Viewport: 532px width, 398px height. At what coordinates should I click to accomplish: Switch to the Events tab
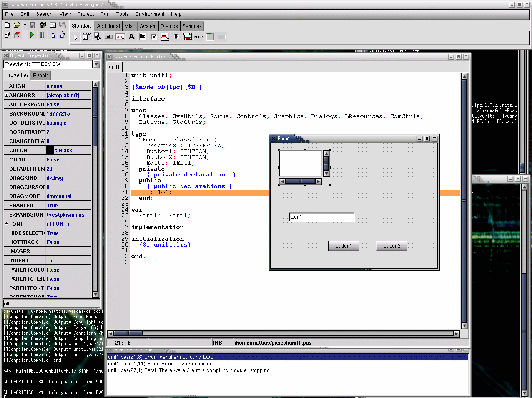[41, 76]
